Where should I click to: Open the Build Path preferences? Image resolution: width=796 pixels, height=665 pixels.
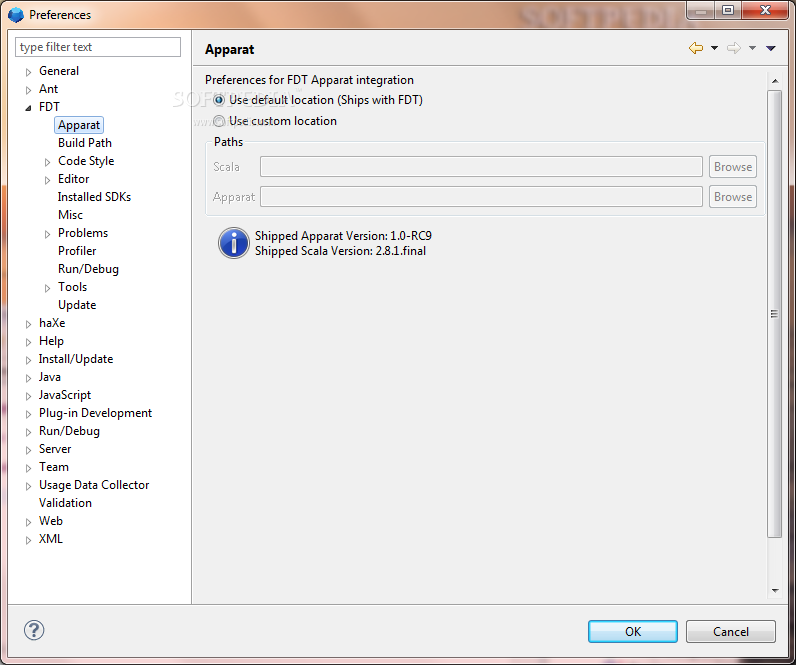click(85, 143)
